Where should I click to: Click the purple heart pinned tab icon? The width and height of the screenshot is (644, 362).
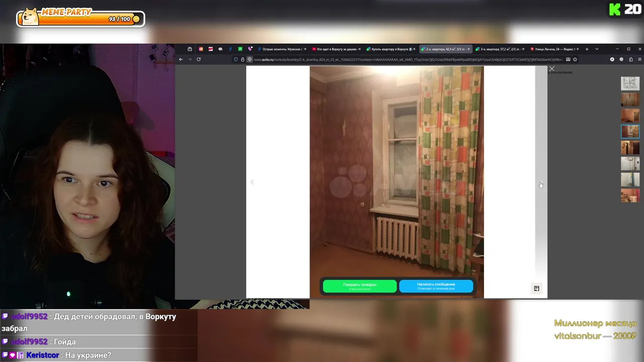(250, 49)
